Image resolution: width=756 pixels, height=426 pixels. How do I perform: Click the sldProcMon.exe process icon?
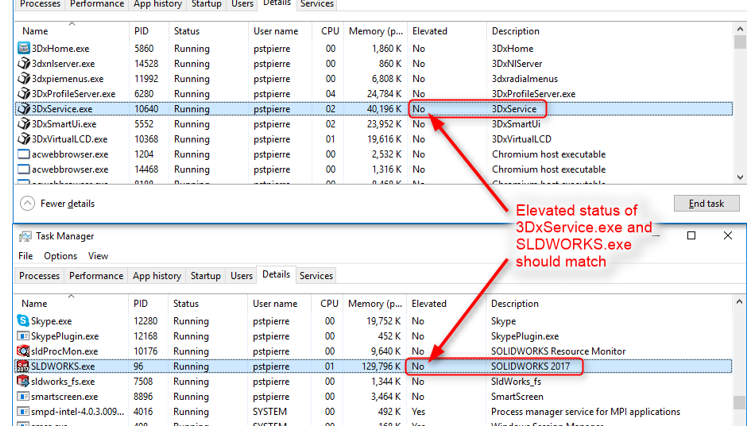click(23, 351)
